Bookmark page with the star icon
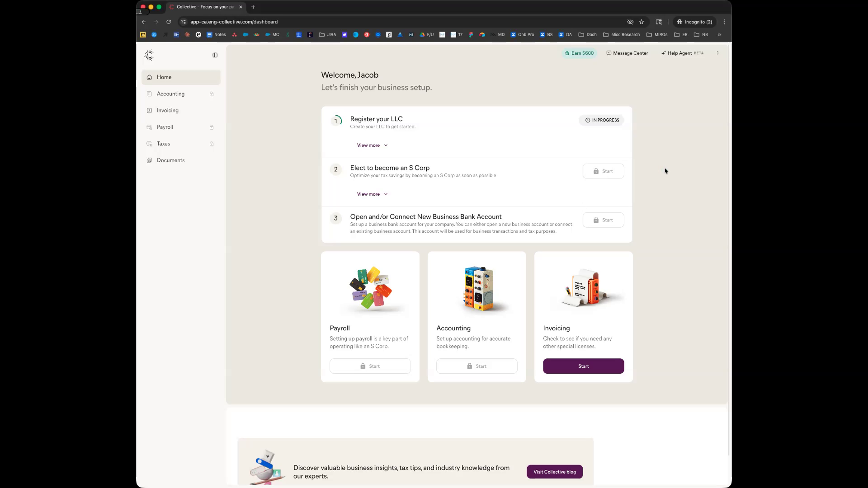The image size is (868, 488). [x=642, y=22]
